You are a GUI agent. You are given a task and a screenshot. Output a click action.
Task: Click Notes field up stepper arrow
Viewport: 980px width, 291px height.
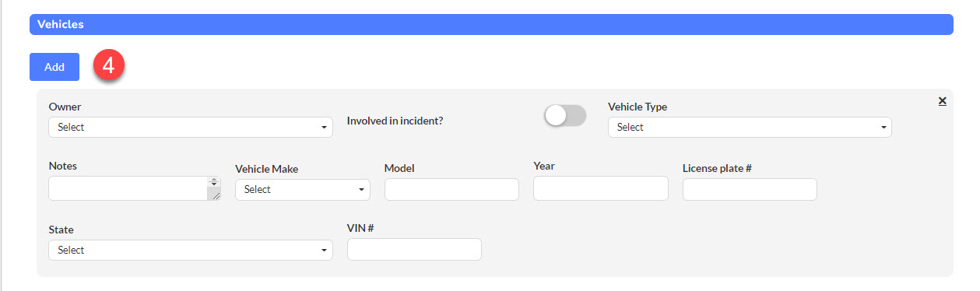214,181
